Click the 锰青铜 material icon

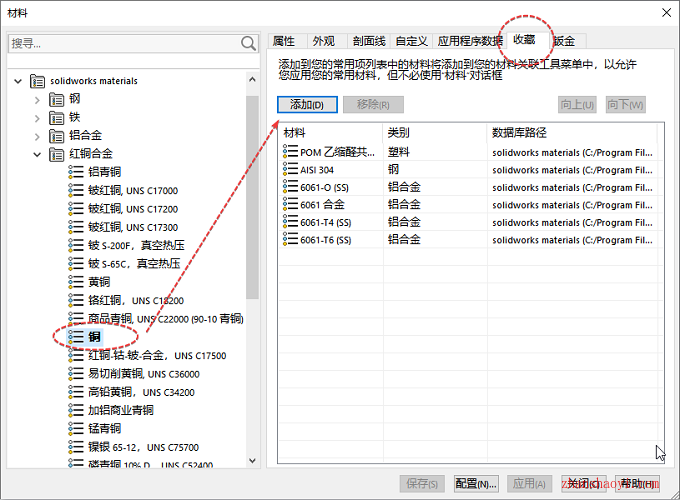tap(75, 428)
